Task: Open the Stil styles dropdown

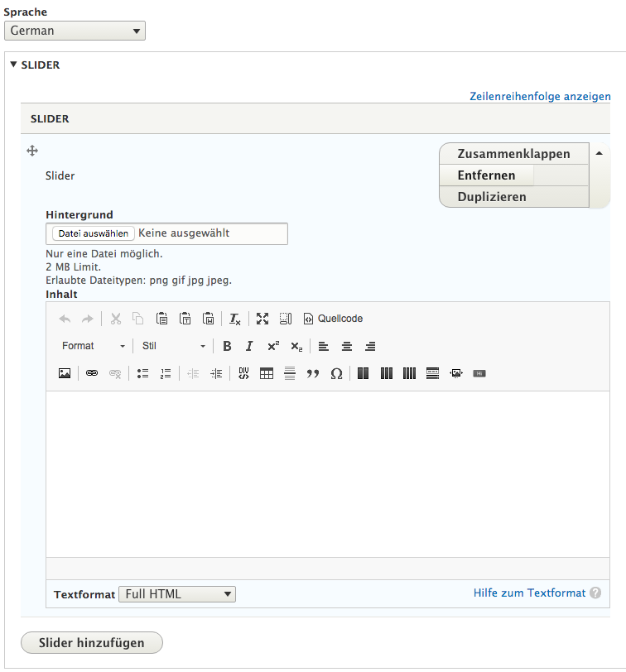Action: tap(174, 346)
